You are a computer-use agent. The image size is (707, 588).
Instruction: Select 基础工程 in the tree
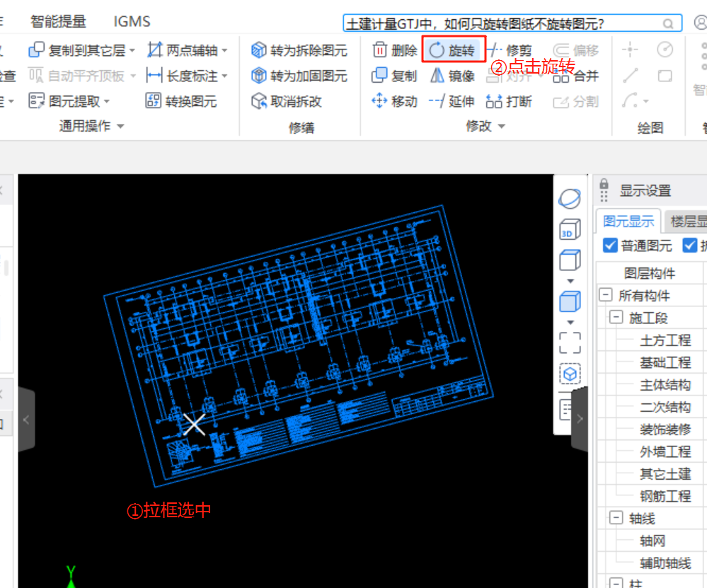click(x=665, y=362)
